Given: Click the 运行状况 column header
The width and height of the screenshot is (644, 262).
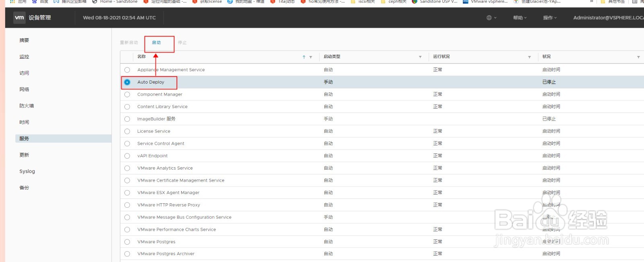Looking at the screenshot, I should tap(442, 57).
